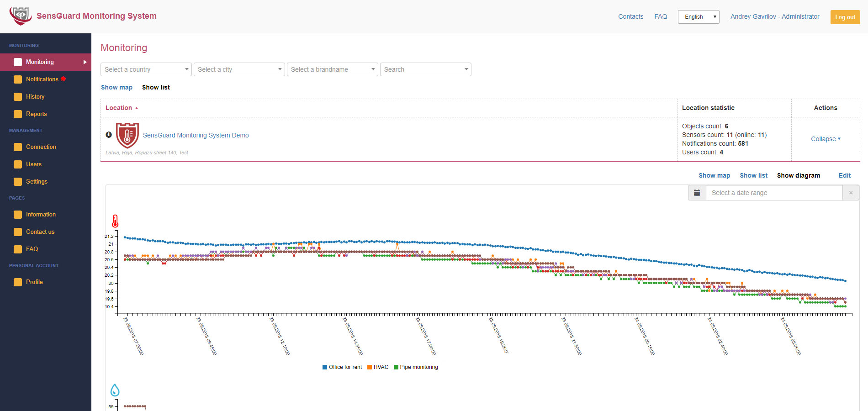Image resolution: width=868 pixels, height=411 pixels.
Task: Open SensGuard Monitoring System Demo link
Action: point(196,135)
